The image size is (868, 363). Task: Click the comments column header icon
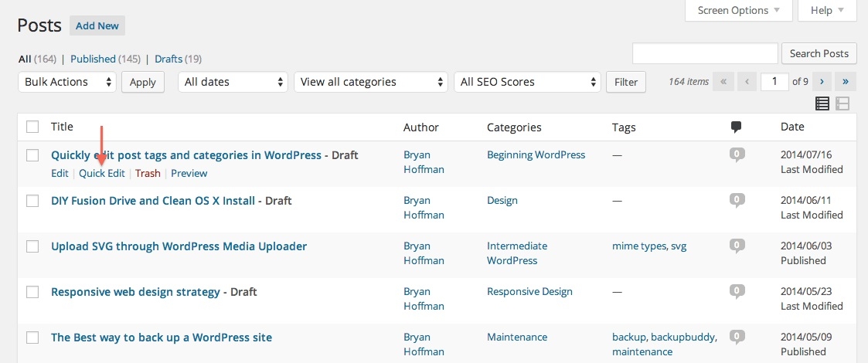click(x=737, y=127)
